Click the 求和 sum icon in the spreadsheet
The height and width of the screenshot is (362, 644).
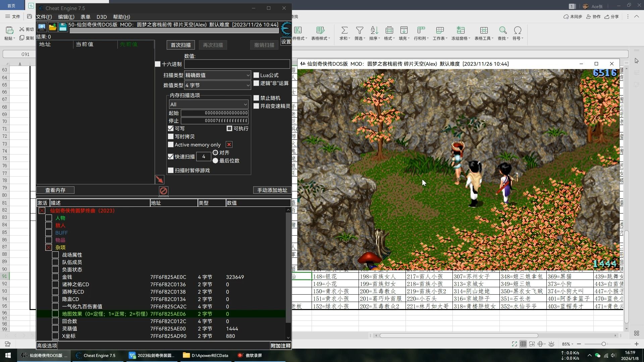[344, 31]
